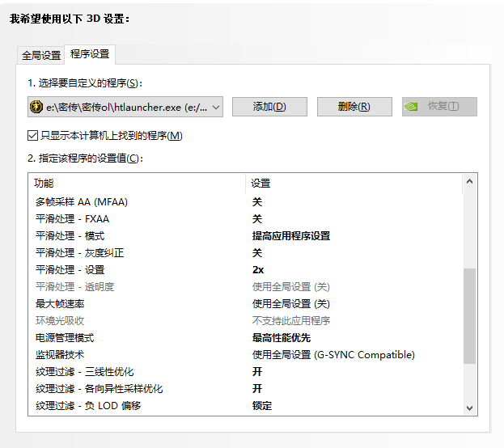Click the NVIDIA logo on 恢复 button
Image resolution: width=504 pixels, height=448 pixels.
411,107
